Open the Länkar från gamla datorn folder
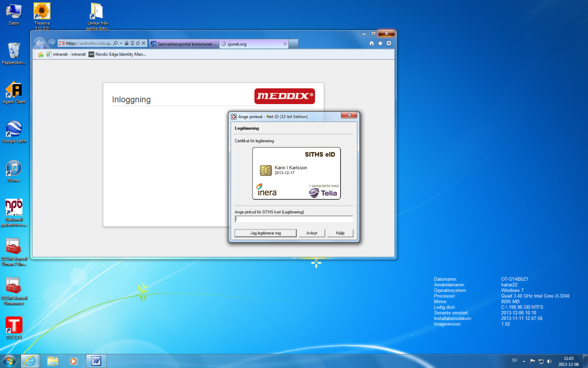The height and width of the screenshot is (368, 588). 99,16
